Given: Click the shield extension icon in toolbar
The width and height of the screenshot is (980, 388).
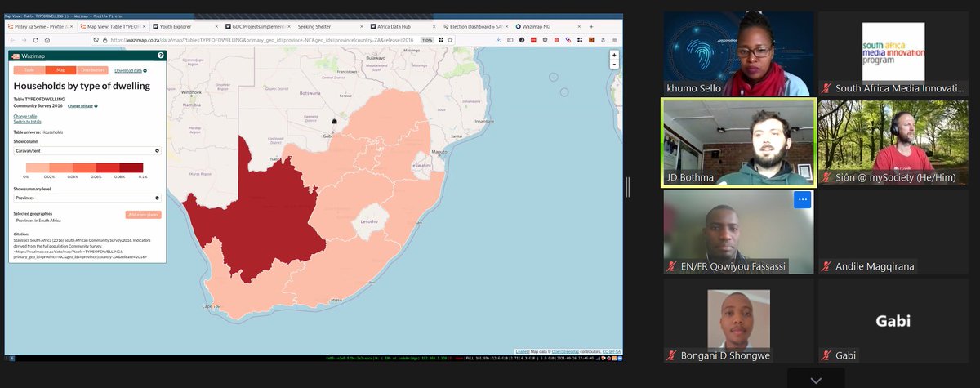Looking at the screenshot, I should (x=545, y=39).
